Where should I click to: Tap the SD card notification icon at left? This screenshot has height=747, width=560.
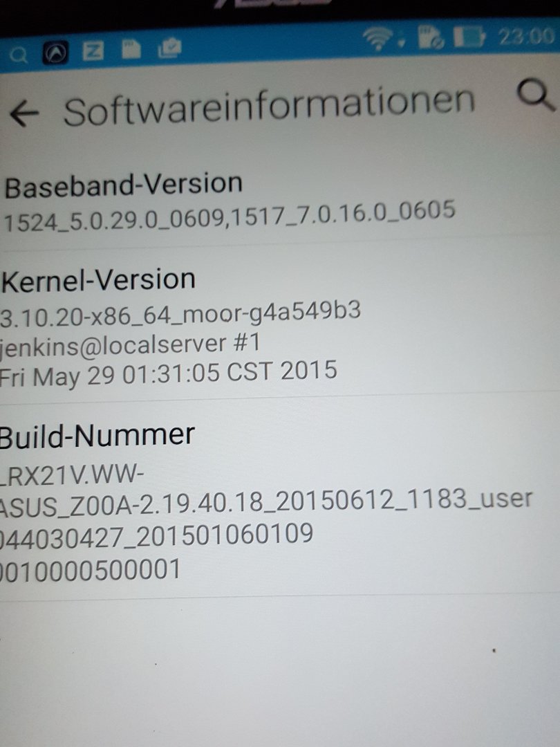[131, 49]
